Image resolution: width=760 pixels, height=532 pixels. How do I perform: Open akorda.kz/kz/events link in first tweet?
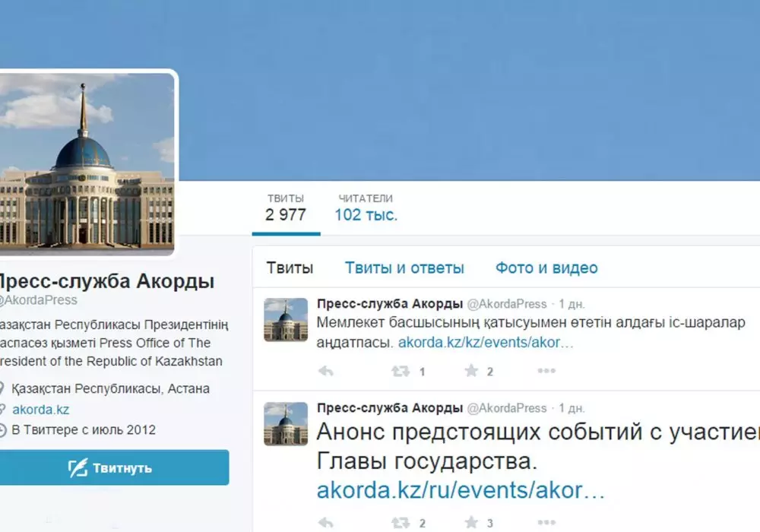point(486,343)
